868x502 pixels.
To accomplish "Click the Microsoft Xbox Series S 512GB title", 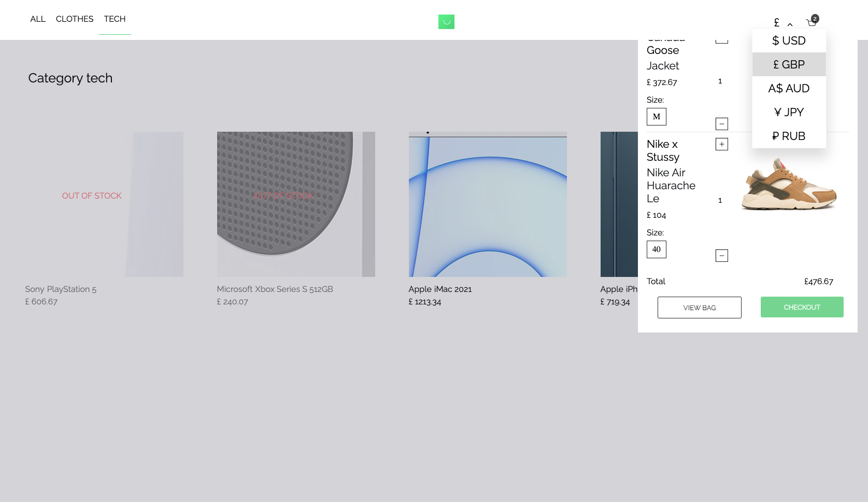I will [275, 289].
